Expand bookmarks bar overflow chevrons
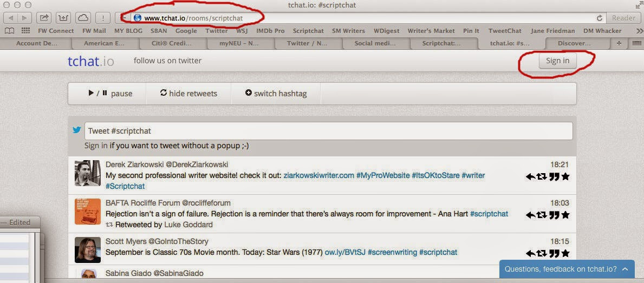 (639, 31)
